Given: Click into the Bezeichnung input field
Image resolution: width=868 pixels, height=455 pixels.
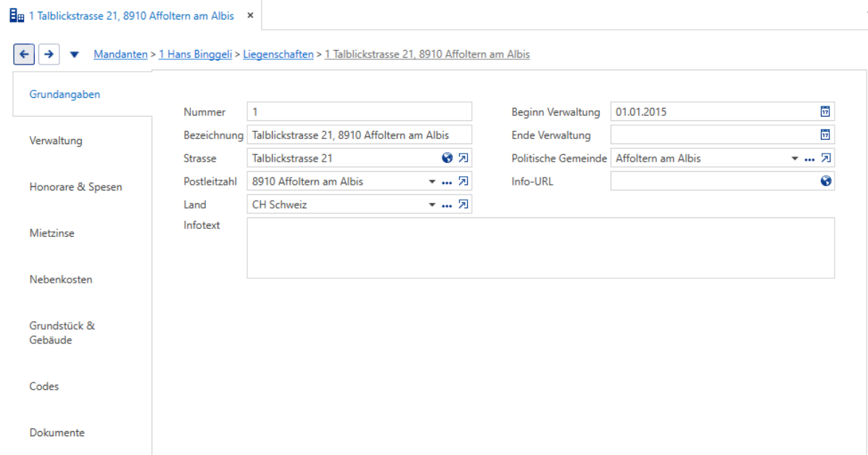Looking at the screenshot, I should (x=359, y=135).
